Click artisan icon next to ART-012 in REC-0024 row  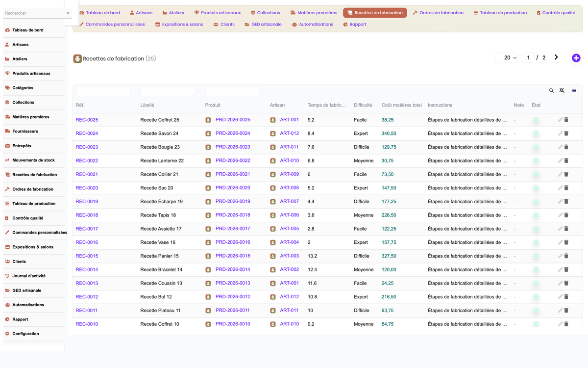click(x=273, y=133)
